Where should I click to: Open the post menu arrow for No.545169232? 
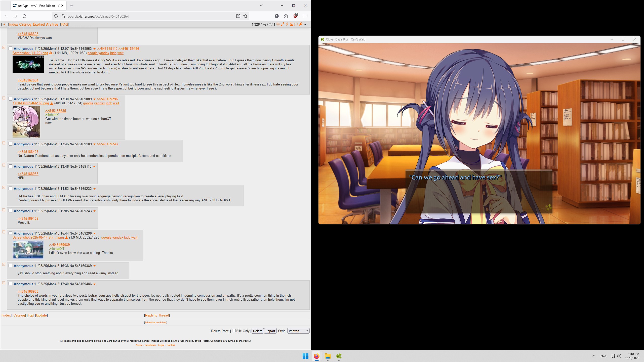click(x=95, y=189)
